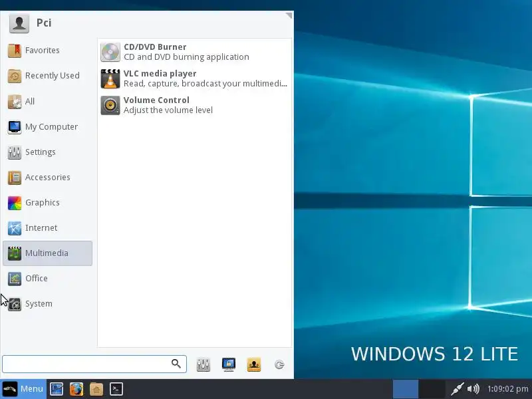
Task: Click the magnifier search icon
Action: (176, 364)
